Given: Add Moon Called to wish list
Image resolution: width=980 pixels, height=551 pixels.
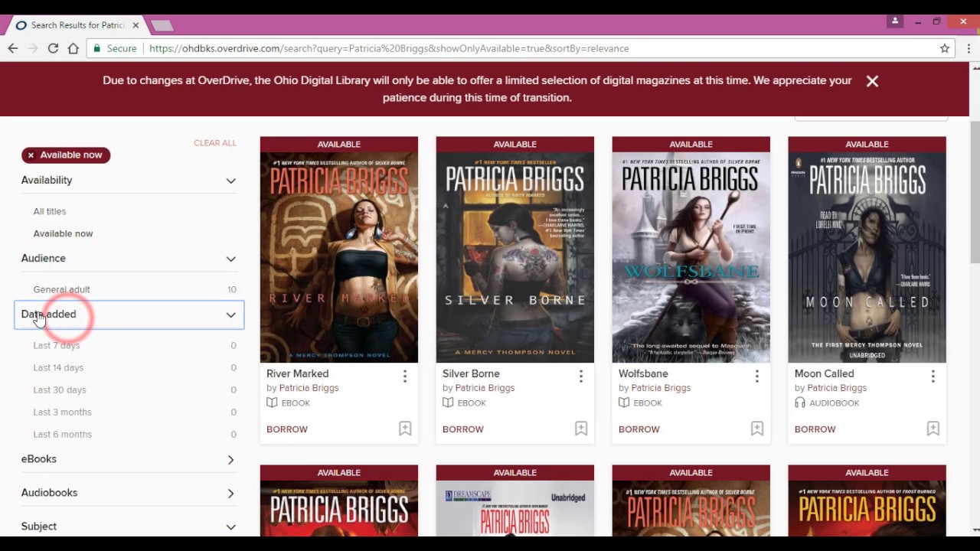Looking at the screenshot, I should (933, 429).
